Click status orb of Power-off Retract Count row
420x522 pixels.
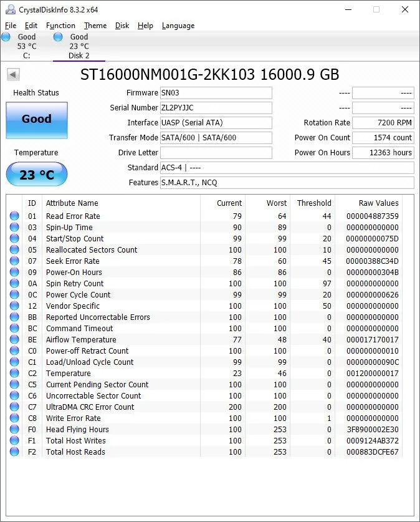(14, 350)
